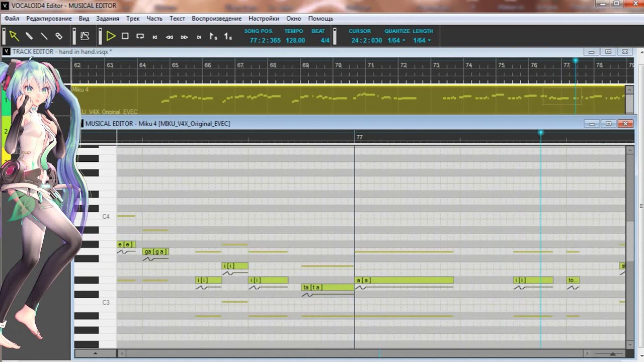Image resolution: width=644 pixels, height=362 pixels.
Task: Open the Задания menu
Action: coord(108,19)
